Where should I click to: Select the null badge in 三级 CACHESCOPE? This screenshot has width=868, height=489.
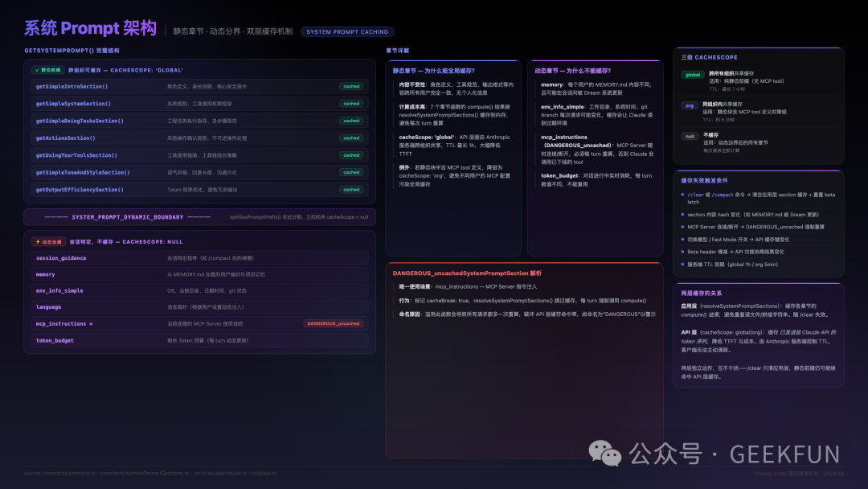point(690,136)
